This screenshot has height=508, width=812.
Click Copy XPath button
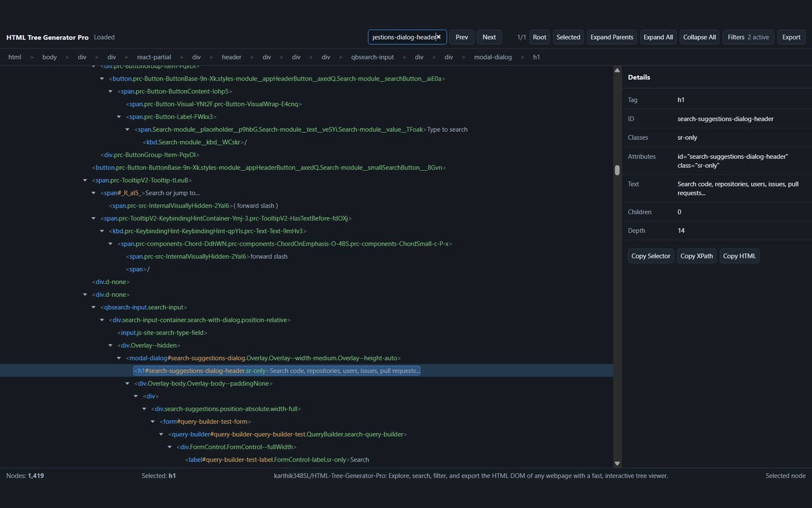point(697,256)
